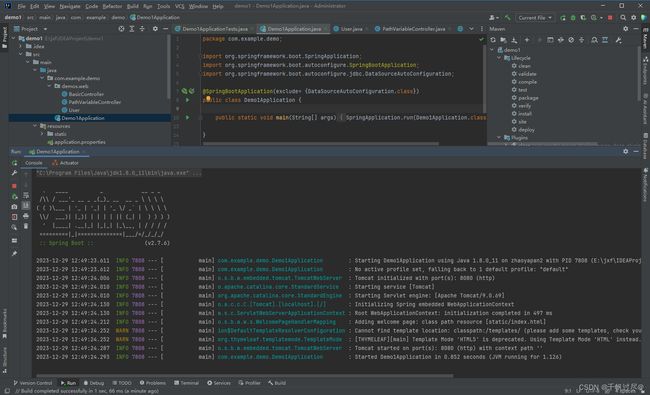Click run gutter icon beside class Demo1Application

point(187,100)
